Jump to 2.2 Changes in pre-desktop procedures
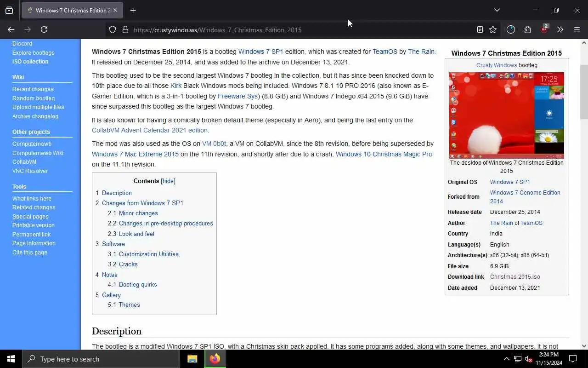The image size is (588, 368). click(x=160, y=224)
